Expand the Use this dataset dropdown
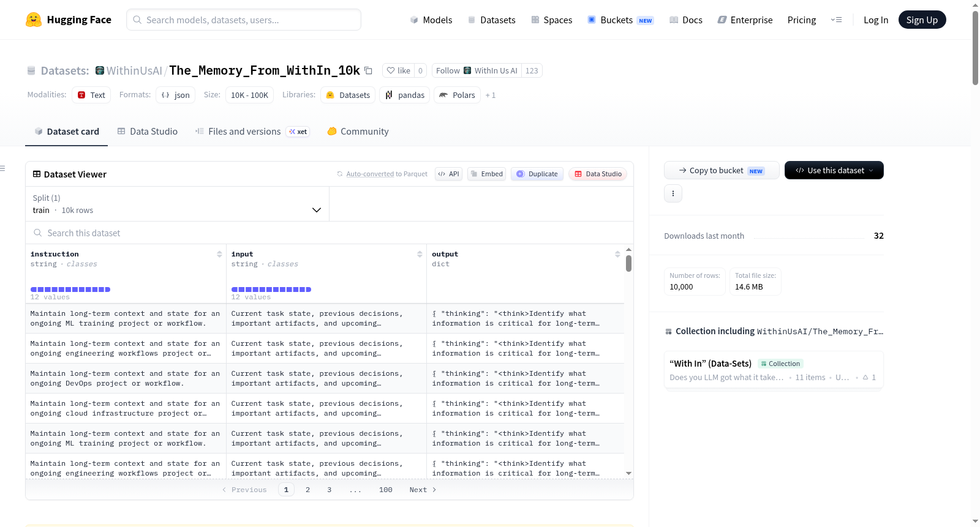The height and width of the screenshot is (527, 980). tap(834, 170)
